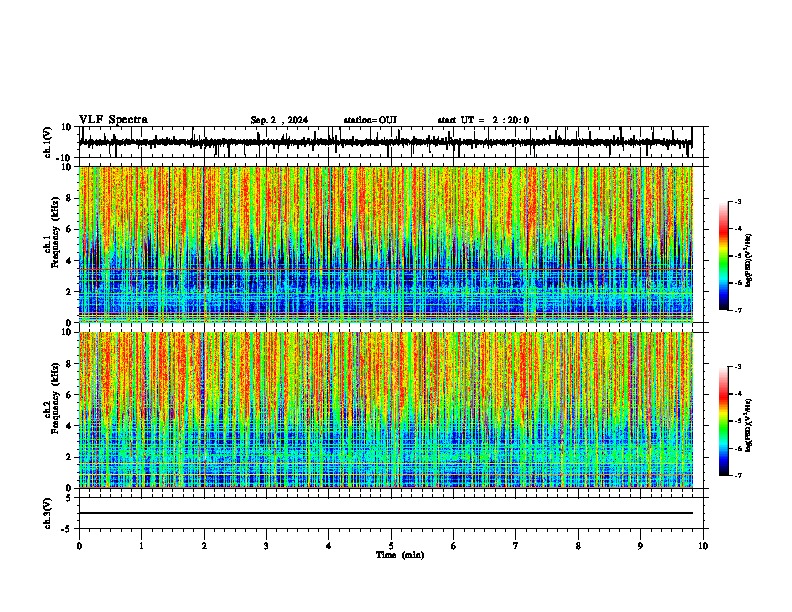Click the flat ch.3 voltage trace line

[x=385, y=513]
